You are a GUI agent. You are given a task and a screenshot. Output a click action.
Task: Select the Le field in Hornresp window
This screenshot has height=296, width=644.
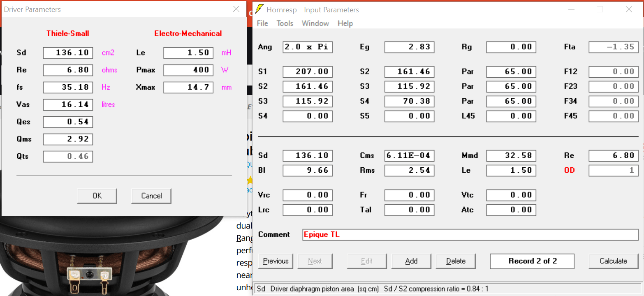[x=511, y=170]
